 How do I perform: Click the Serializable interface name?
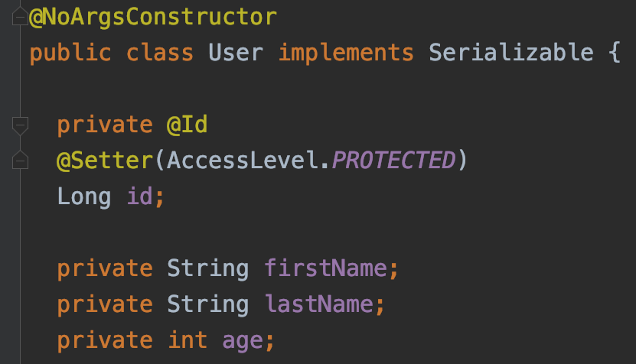point(510,53)
